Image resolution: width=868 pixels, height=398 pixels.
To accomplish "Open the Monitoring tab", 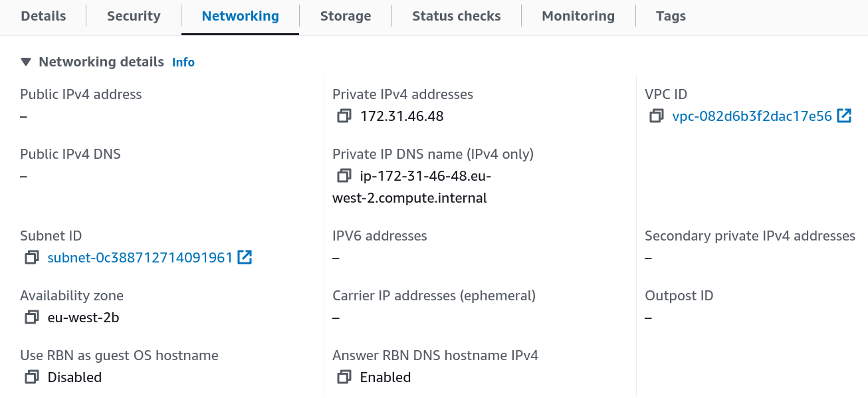I will (x=578, y=15).
